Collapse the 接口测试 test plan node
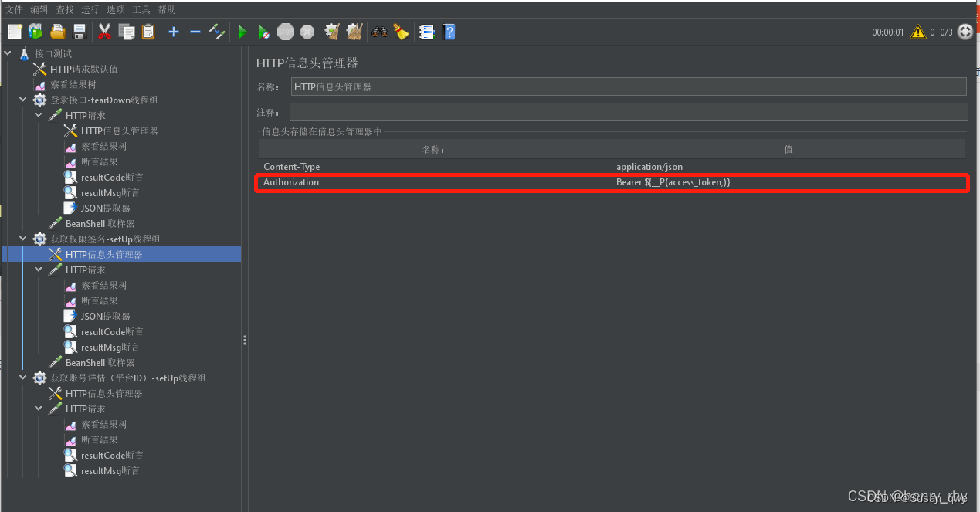 (x=8, y=53)
